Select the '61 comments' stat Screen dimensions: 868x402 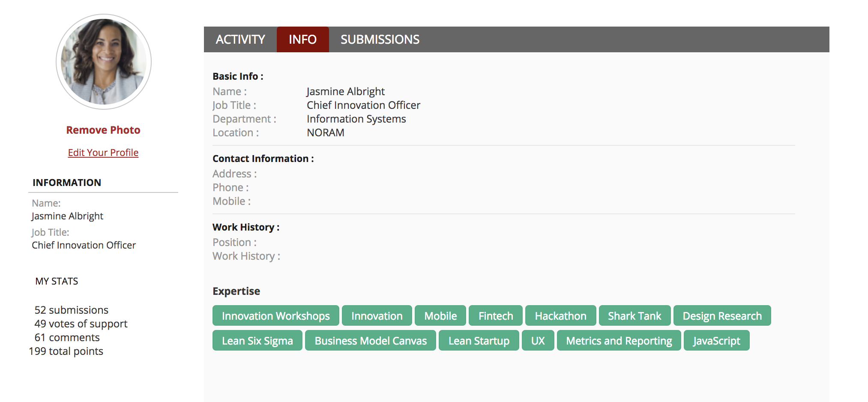(67, 337)
